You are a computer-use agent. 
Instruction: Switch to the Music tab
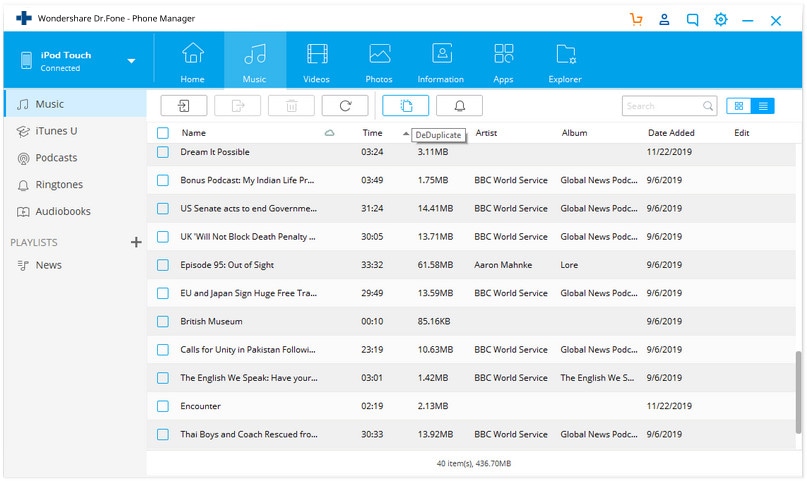coord(255,62)
